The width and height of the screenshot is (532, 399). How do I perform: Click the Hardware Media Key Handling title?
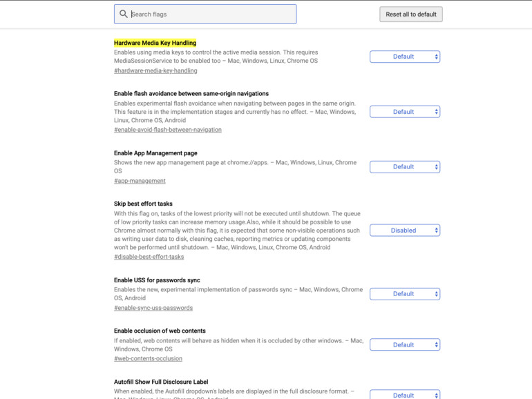(155, 43)
